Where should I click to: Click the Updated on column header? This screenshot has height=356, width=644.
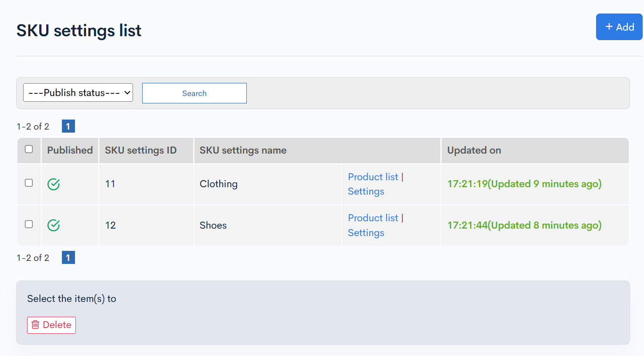(535, 150)
